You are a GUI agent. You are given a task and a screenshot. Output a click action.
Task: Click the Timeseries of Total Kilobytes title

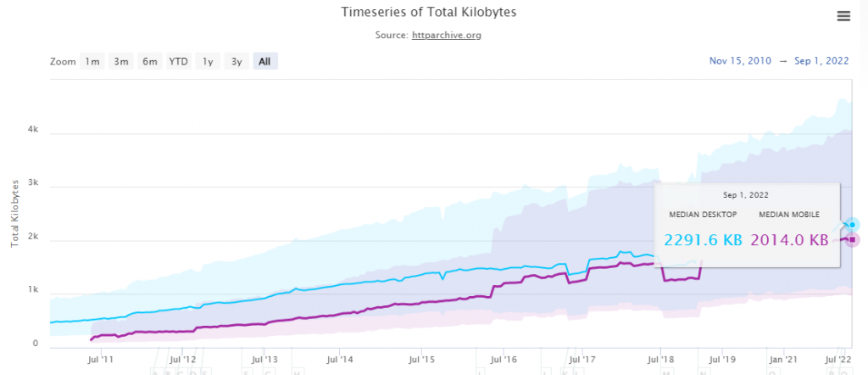[428, 13]
